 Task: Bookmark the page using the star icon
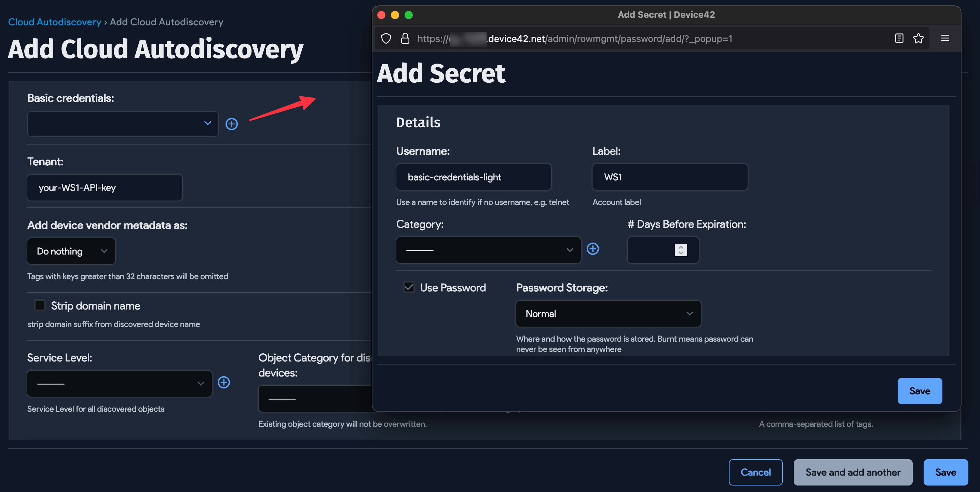[x=918, y=38]
